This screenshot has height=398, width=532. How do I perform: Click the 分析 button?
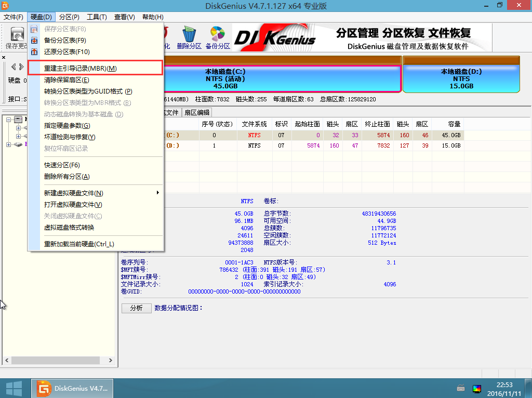point(137,308)
